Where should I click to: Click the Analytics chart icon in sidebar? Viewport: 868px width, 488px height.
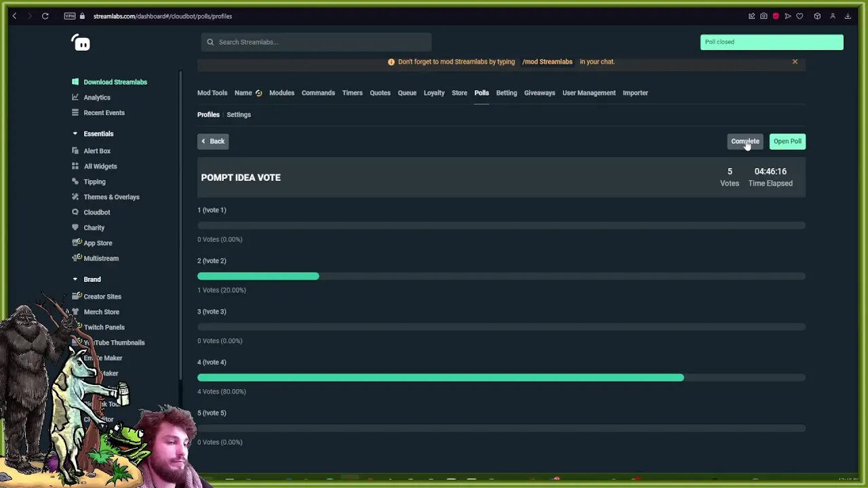(75, 97)
